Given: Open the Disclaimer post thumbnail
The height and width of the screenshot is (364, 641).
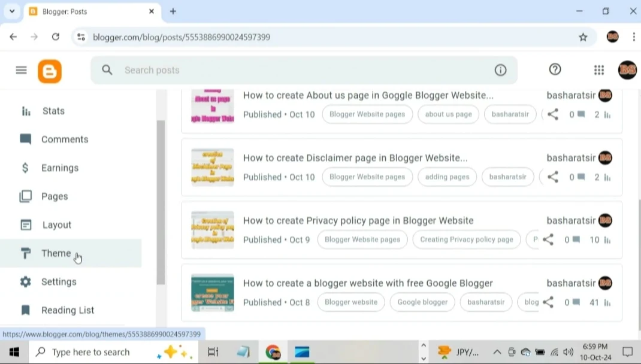Looking at the screenshot, I should (213, 168).
